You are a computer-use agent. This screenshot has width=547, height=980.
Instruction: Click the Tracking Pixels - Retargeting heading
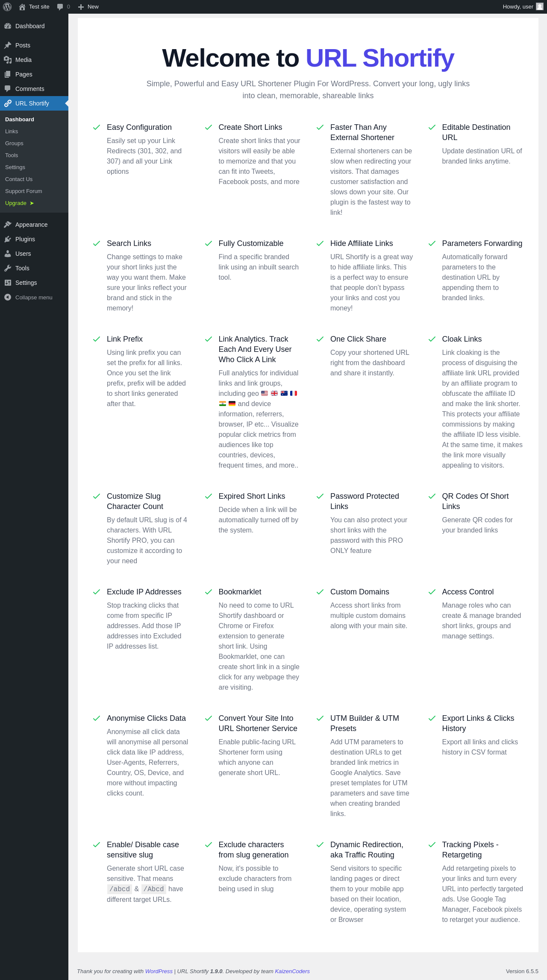pos(470,850)
